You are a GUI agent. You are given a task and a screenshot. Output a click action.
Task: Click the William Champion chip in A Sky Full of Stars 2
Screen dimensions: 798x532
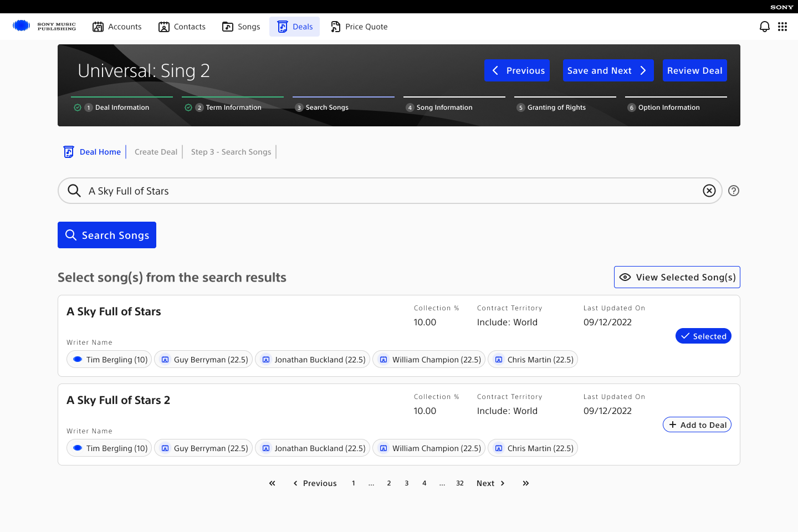429,448
